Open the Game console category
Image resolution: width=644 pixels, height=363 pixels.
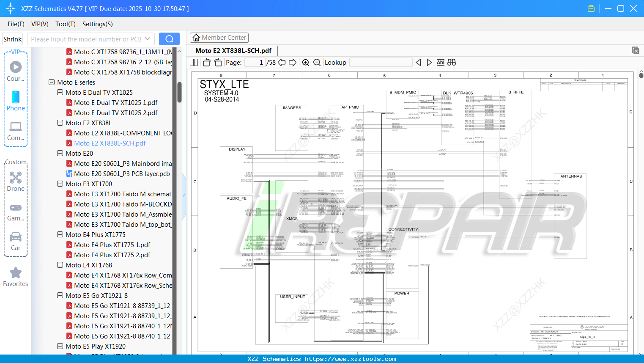(x=16, y=212)
